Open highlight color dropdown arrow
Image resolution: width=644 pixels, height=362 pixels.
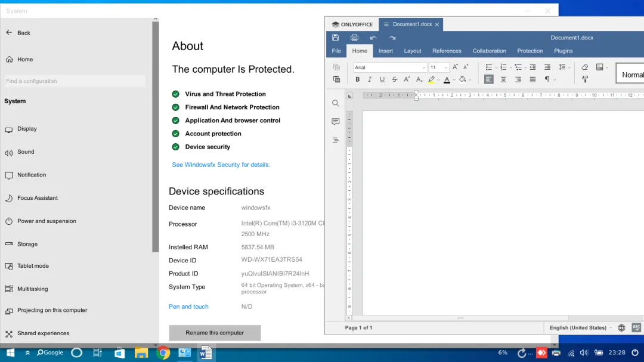(439, 80)
